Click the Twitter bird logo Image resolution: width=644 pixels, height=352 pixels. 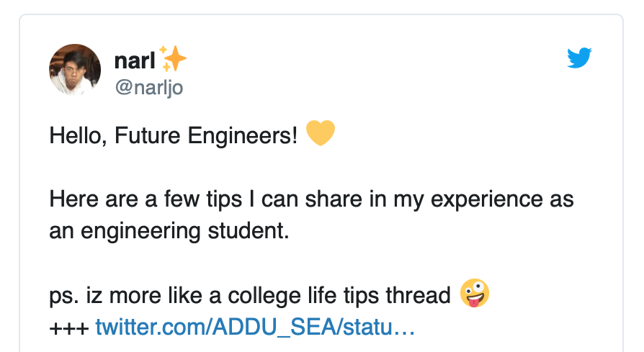pos(579,58)
